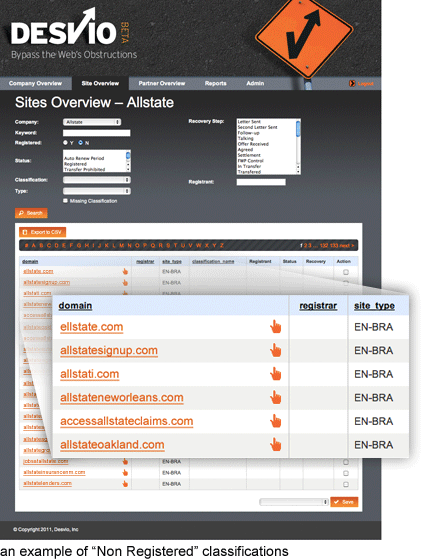This screenshot has height=559, width=423.
Task: Select the Registered N radio button
Action: (x=81, y=143)
